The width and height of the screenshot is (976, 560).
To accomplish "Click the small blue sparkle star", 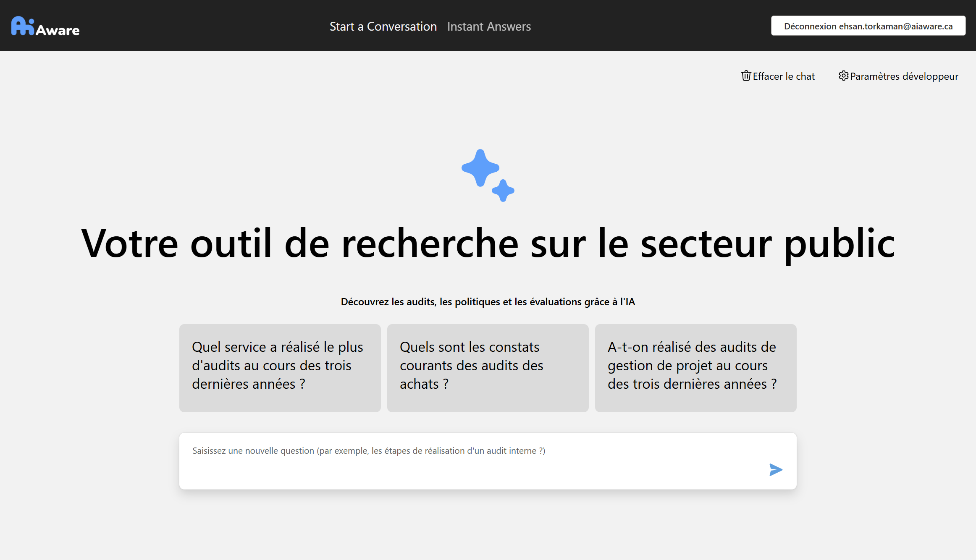I will tap(503, 191).
